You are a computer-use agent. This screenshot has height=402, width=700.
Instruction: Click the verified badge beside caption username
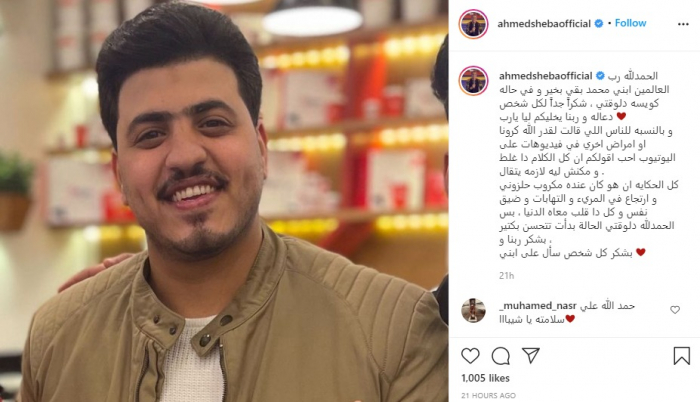click(600, 76)
